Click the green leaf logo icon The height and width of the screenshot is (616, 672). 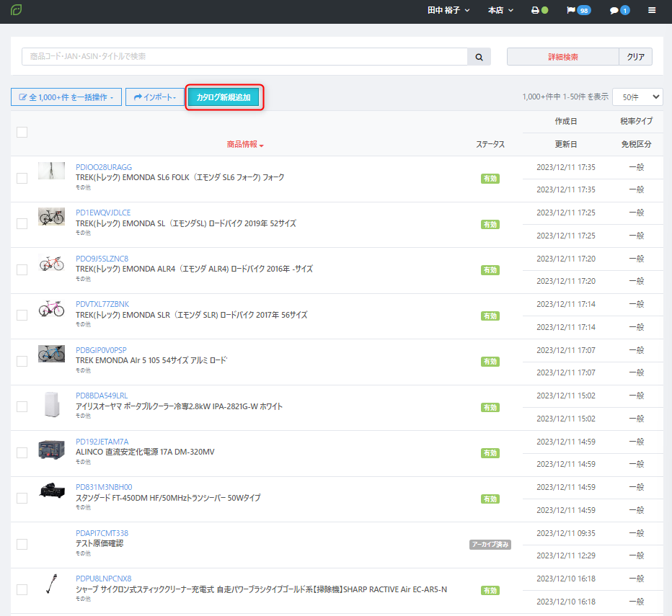click(x=16, y=11)
